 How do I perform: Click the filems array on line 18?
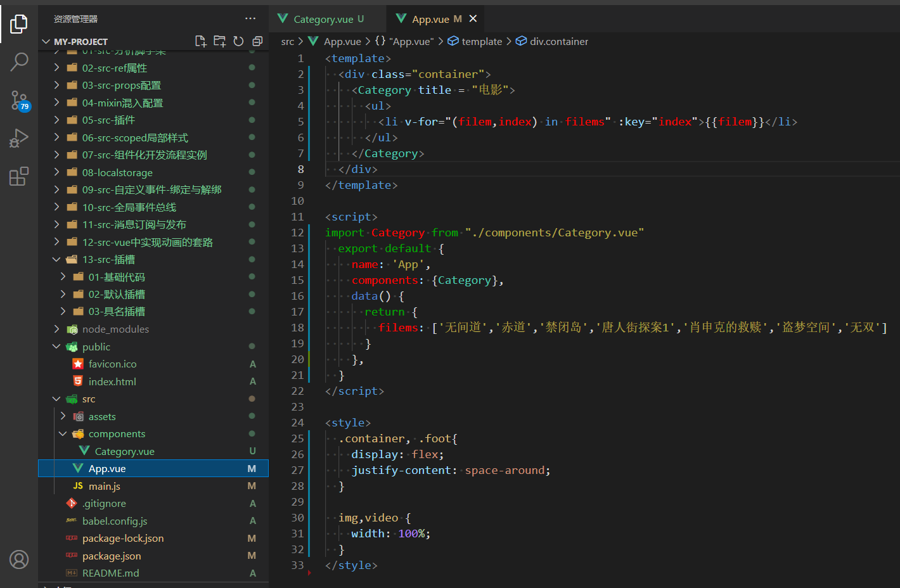(x=659, y=328)
